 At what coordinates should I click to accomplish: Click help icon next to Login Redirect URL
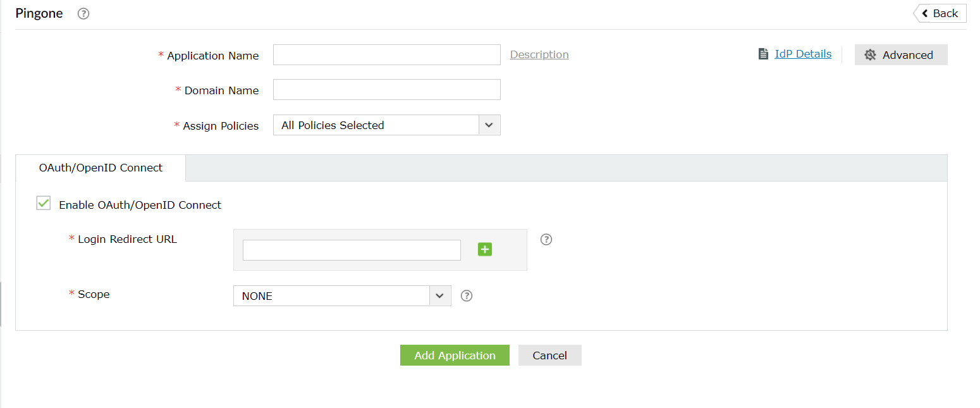pyautogui.click(x=547, y=240)
